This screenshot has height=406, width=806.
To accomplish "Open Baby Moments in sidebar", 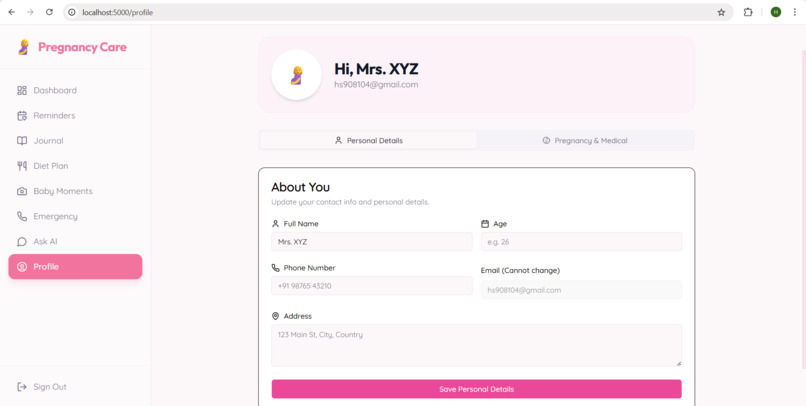I will pyautogui.click(x=75, y=191).
